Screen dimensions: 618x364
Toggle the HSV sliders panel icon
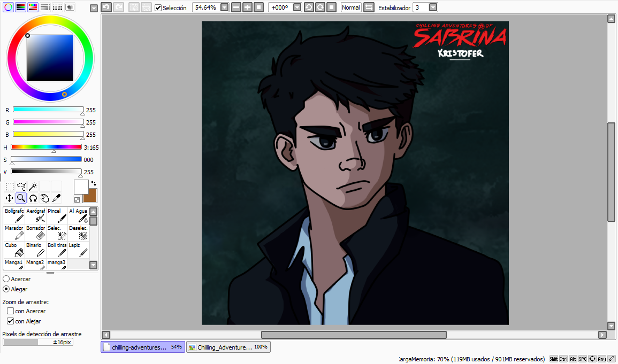pos(33,7)
